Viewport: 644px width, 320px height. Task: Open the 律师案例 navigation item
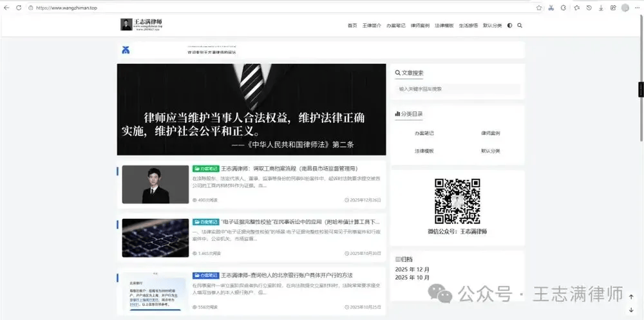[x=420, y=26]
